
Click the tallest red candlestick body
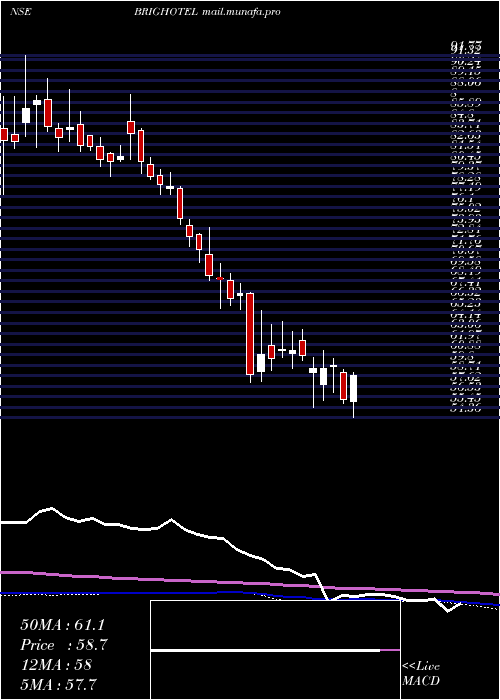tap(250, 334)
